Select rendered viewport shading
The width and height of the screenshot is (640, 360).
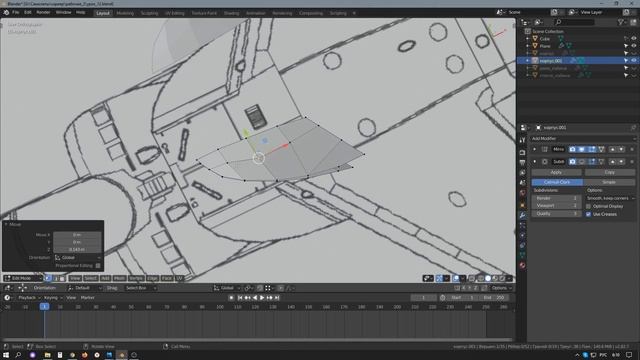click(x=502, y=278)
